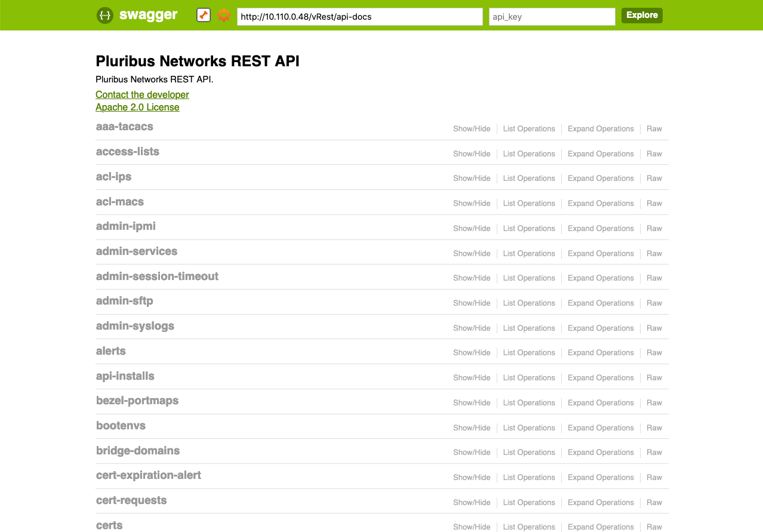Image resolution: width=763 pixels, height=532 pixels.
Task: Click the orange gear icon
Action: 224,16
